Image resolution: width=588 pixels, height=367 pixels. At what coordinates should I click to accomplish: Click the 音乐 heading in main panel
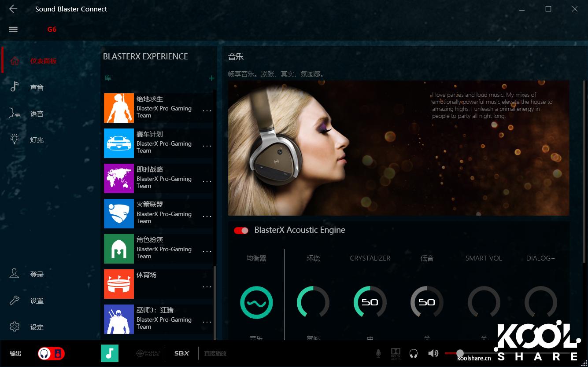pos(236,56)
